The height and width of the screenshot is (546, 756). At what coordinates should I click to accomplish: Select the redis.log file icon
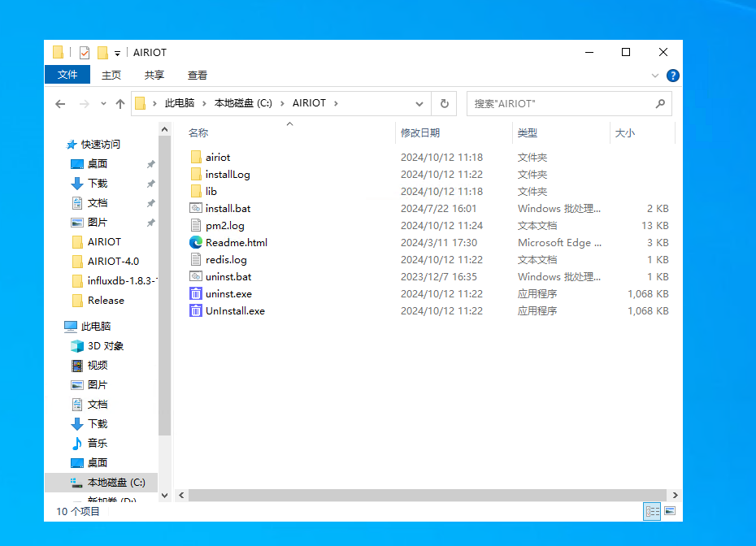point(196,259)
